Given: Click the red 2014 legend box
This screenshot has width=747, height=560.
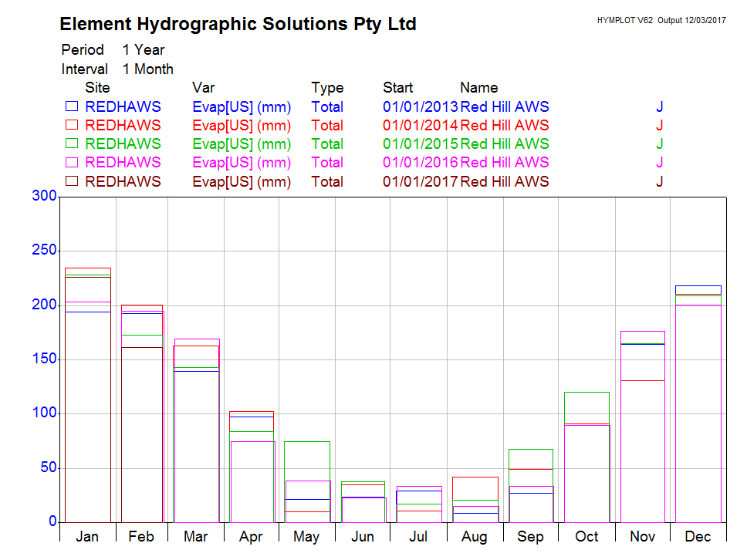Looking at the screenshot, I should [72, 125].
